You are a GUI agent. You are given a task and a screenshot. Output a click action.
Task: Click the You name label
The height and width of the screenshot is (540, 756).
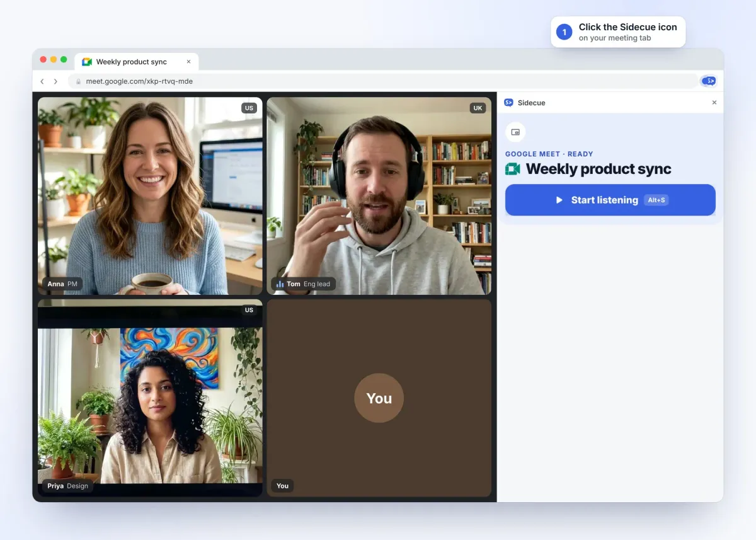tap(282, 486)
